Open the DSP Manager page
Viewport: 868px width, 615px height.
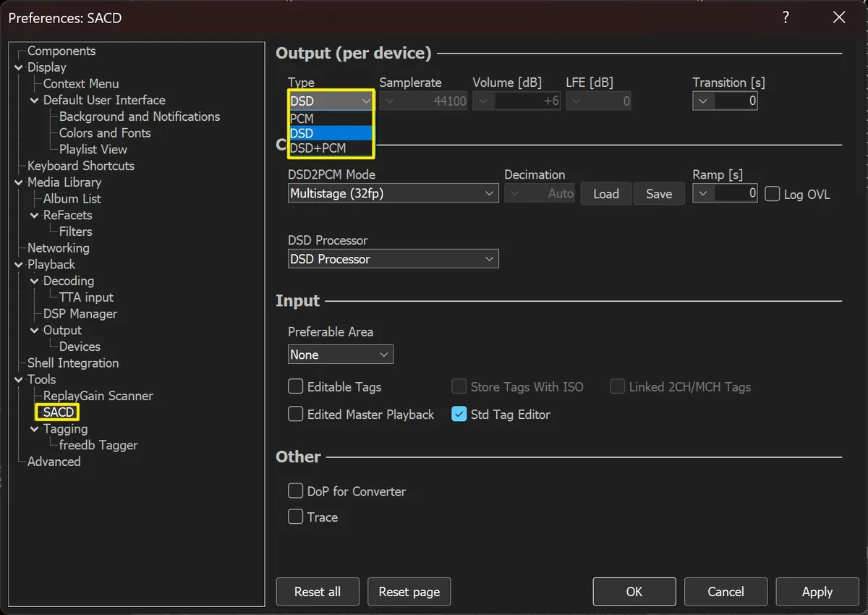coord(80,313)
